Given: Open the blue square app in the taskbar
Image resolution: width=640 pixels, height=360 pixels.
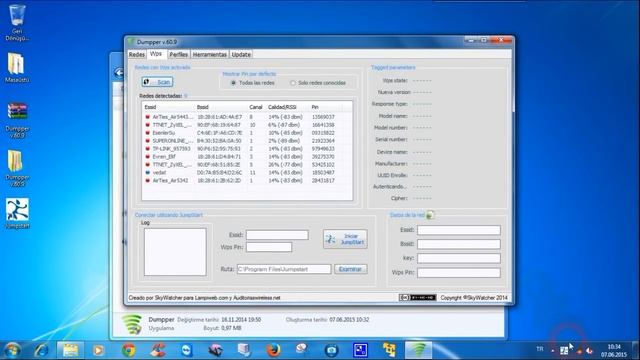Looking at the screenshot, I should click(360, 350).
